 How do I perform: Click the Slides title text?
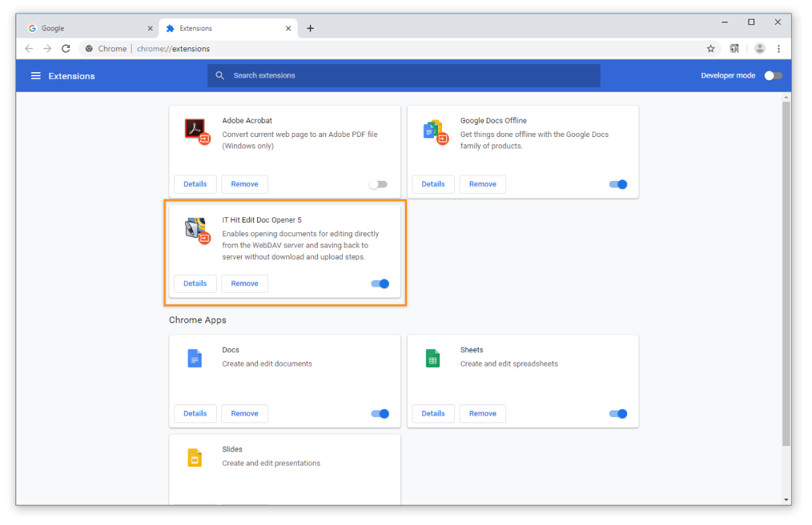[232, 449]
